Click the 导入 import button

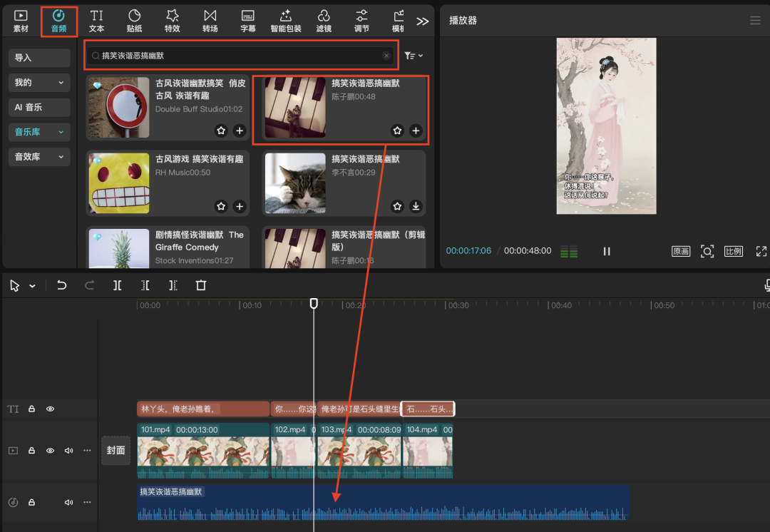point(39,58)
